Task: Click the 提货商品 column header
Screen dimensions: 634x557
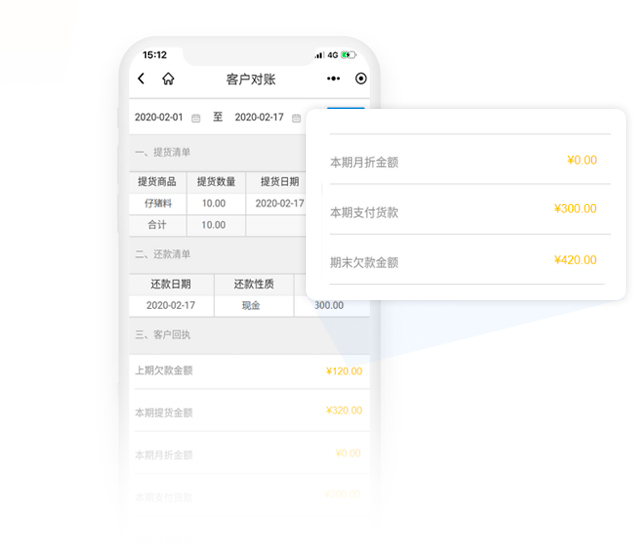Action: pyautogui.click(x=158, y=181)
